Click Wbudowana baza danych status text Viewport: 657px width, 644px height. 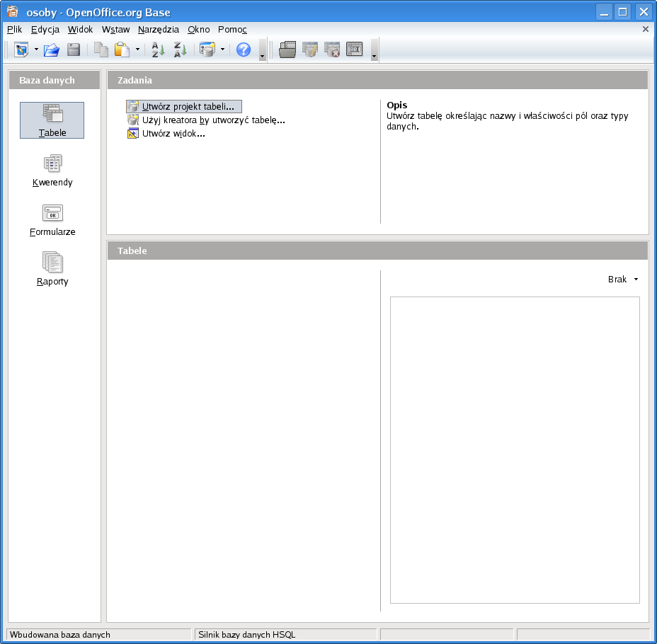coord(60,634)
